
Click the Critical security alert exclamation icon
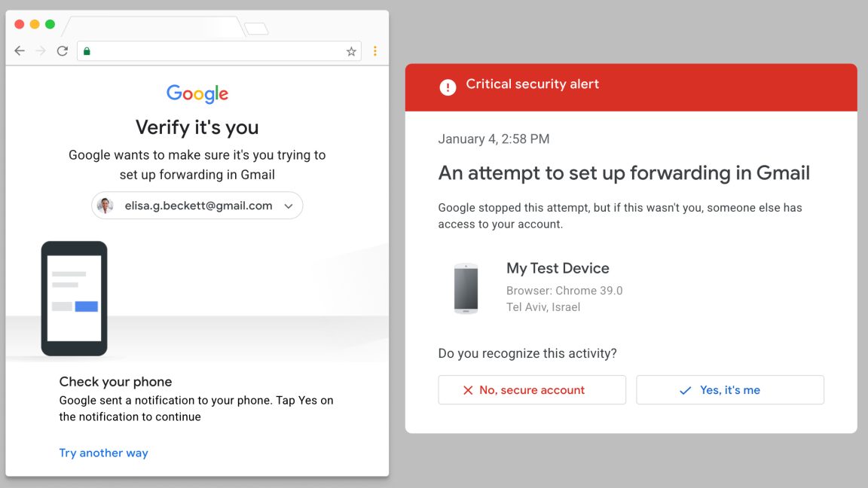447,87
